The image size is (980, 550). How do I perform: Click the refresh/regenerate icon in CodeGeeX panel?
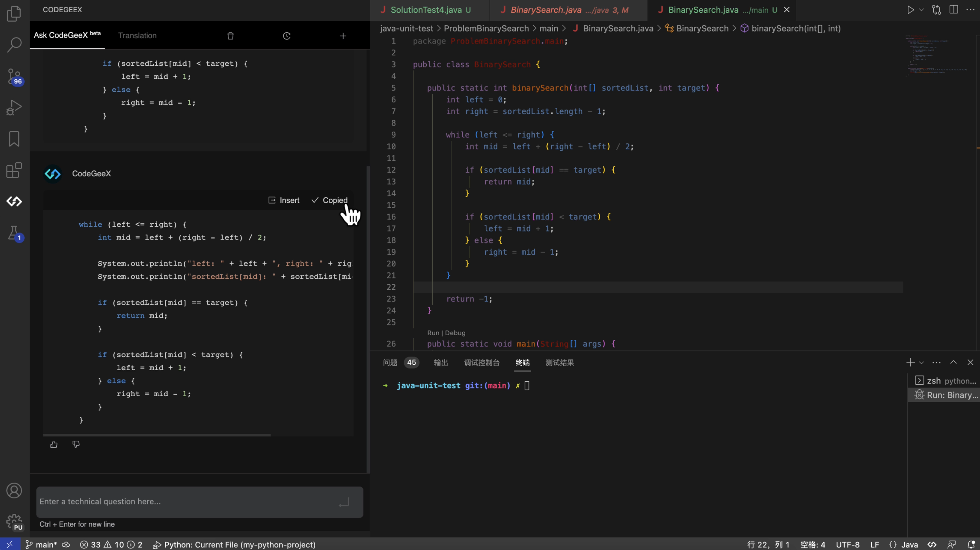[x=286, y=35]
